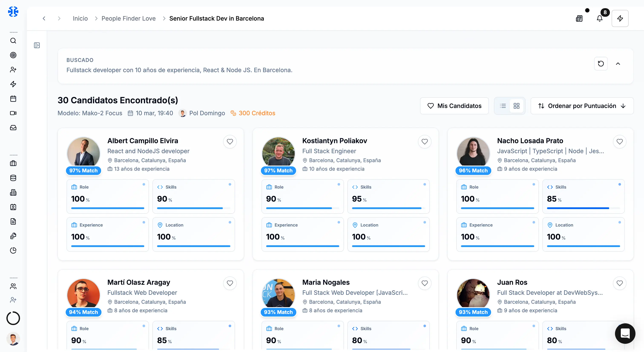Switch to list view layout
The width and height of the screenshot is (644, 352).
coord(503,106)
